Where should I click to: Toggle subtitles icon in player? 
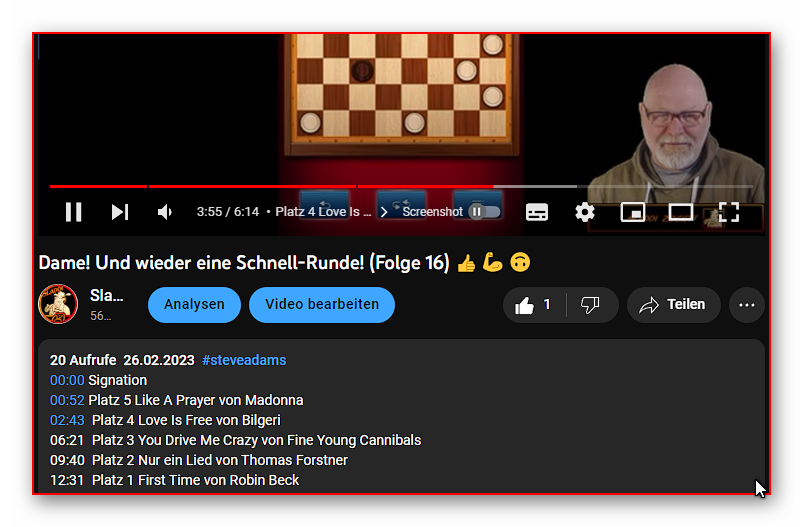point(537,212)
